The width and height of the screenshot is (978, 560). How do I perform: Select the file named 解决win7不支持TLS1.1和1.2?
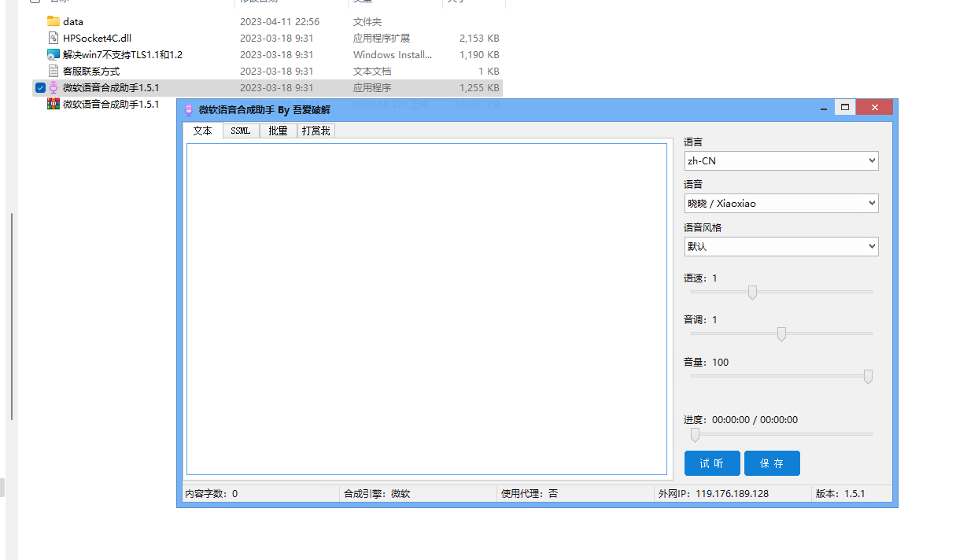[x=123, y=54]
